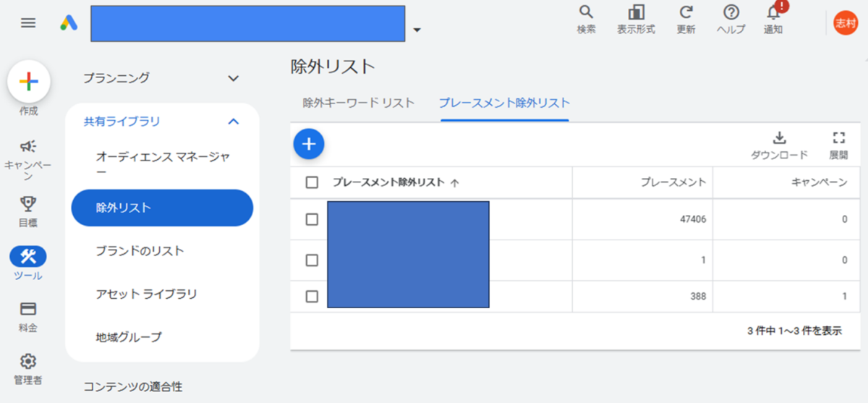Open the ツール tools sidebar icon

[28, 256]
